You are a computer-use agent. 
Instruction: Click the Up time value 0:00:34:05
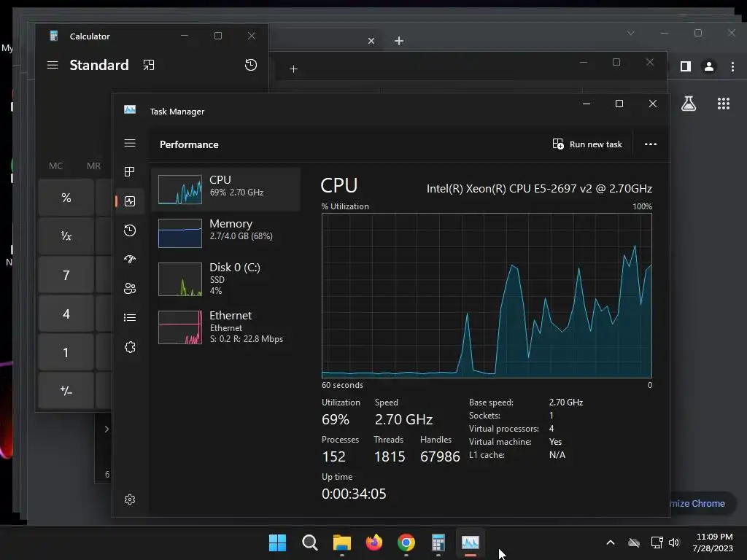pos(354,494)
